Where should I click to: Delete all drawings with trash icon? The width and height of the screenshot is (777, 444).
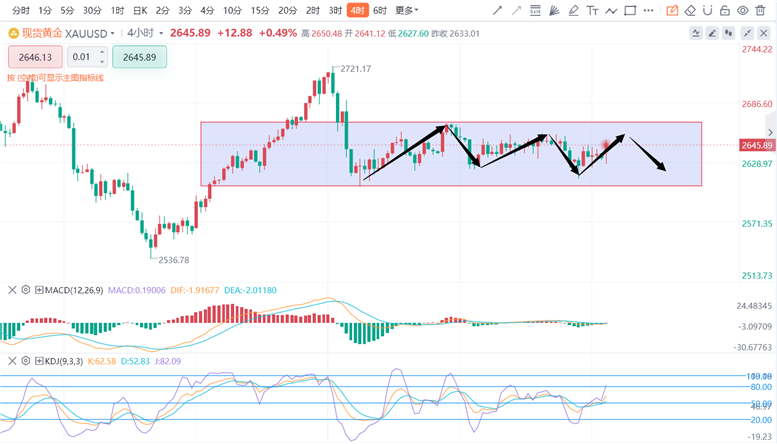point(760,10)
